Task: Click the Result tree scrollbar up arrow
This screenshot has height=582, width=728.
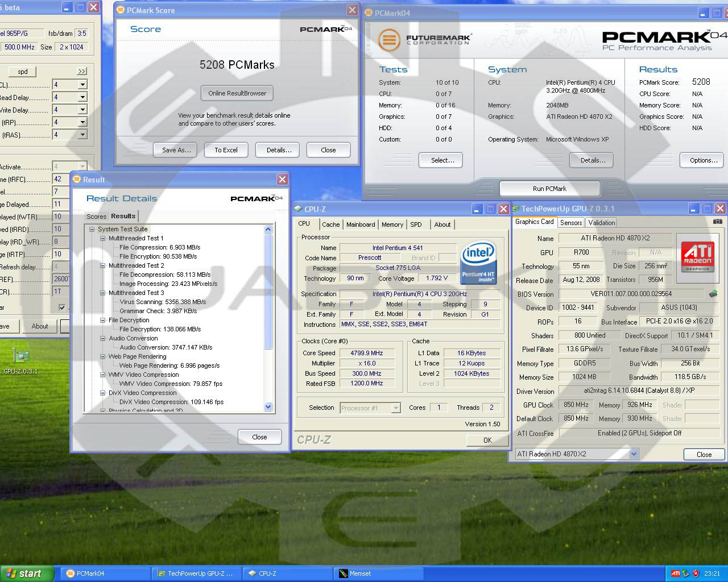Action: click(268, 230)
